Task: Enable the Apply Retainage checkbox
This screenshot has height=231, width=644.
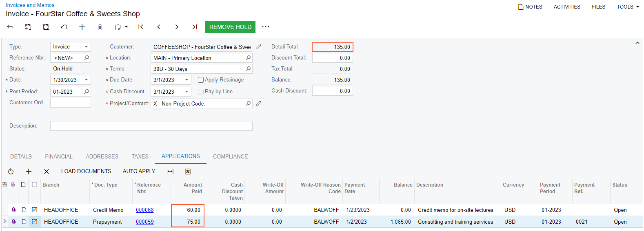Action: pyautogui.click(x=201, y=80)
